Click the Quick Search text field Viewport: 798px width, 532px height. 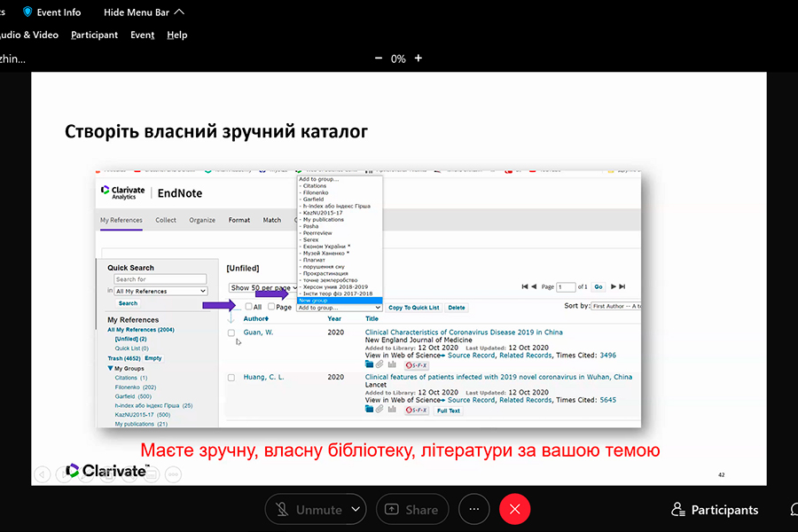coord(160,279)
